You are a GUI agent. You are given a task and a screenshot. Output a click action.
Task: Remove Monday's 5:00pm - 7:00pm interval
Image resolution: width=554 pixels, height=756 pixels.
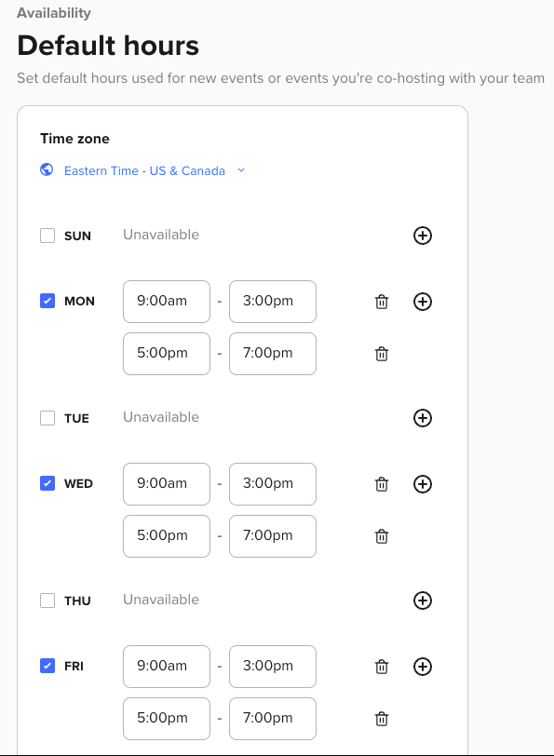pos(382,354)
